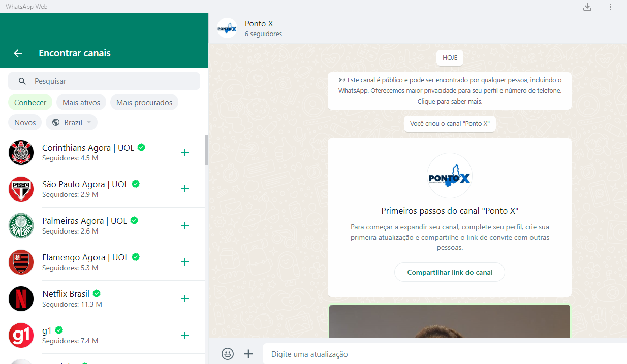The width and height of the screenshot is (627, 364).
Task: Open attach menu plus icon
Action: [x=248, y=354]
